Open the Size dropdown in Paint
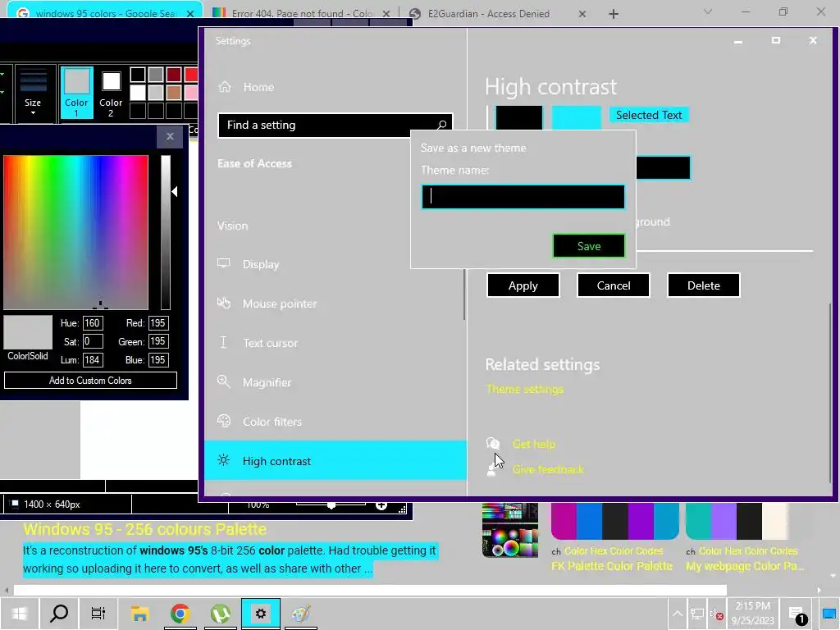Screen dimensions: 840x630 click(x=33, y=92)
